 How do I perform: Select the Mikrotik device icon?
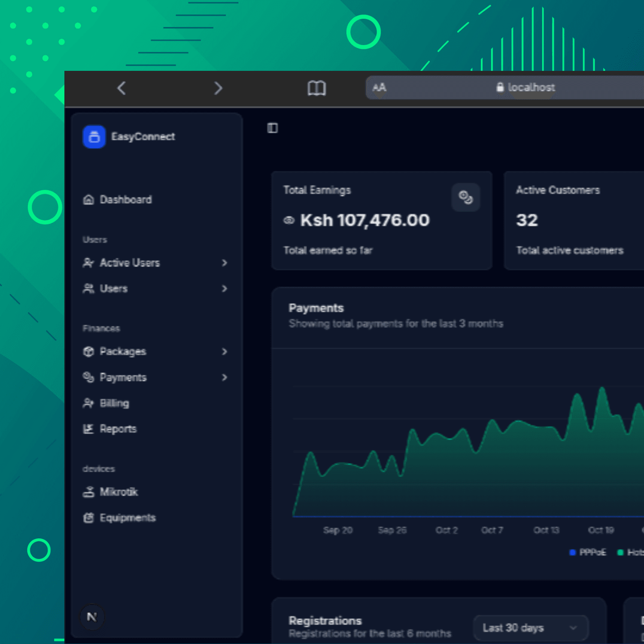88,492
